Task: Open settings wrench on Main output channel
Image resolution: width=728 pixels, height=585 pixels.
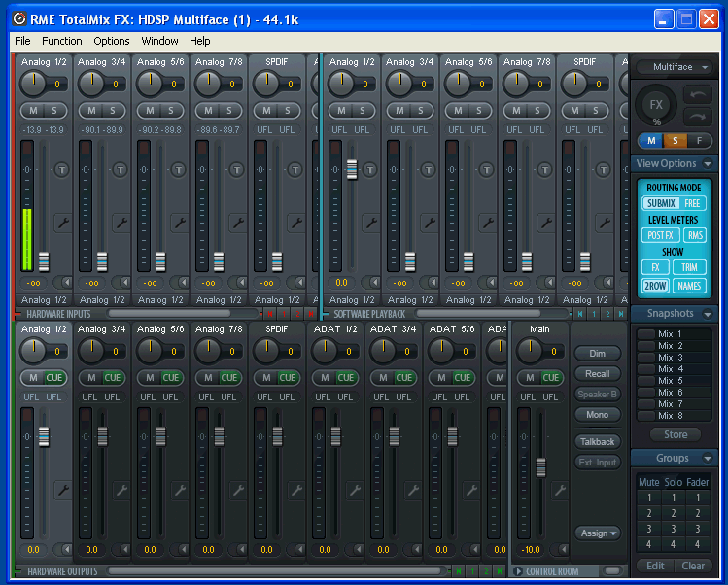Action: pyautogui.click(x=560, y=490)
